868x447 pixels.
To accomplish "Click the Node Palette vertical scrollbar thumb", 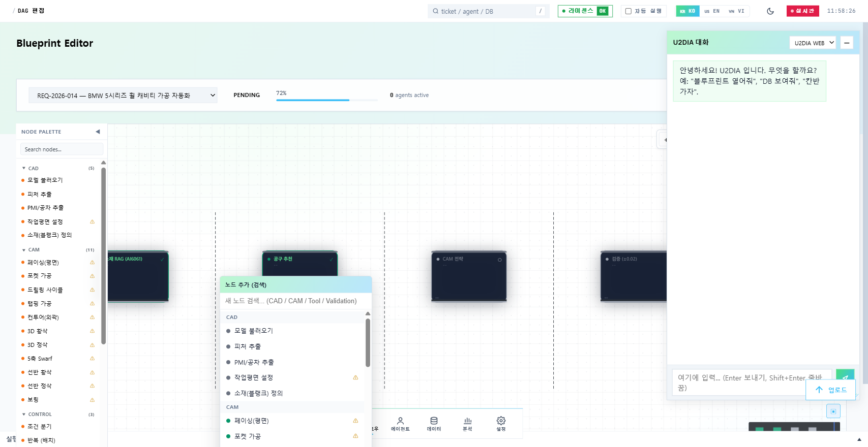I will 104,256.
